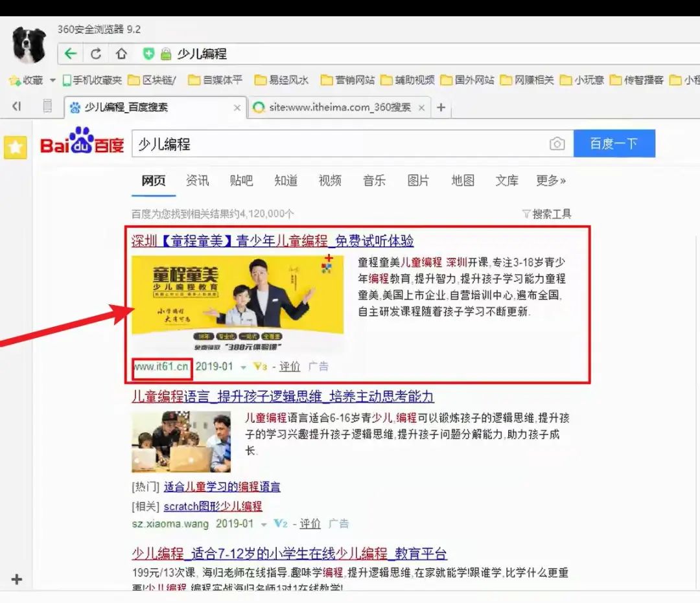
Task: Go to the browser home page icon
Action: click(121, 54)
